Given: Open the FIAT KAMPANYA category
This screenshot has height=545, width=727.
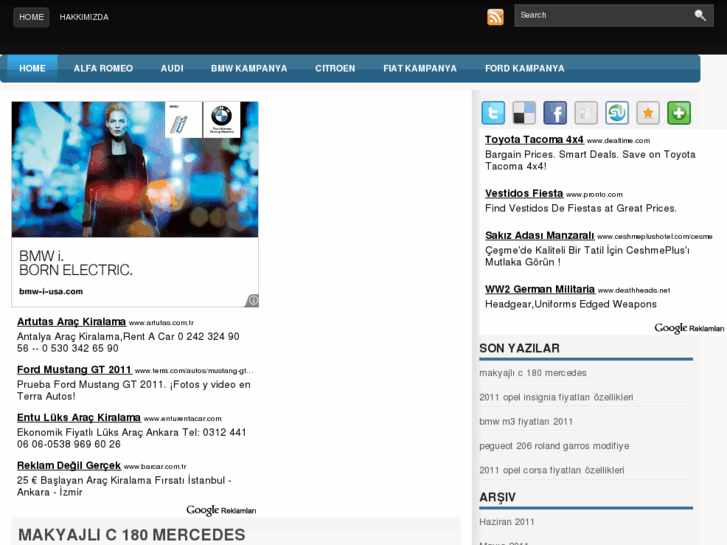Looking at the screenshot, I should (x=420, y=68).
